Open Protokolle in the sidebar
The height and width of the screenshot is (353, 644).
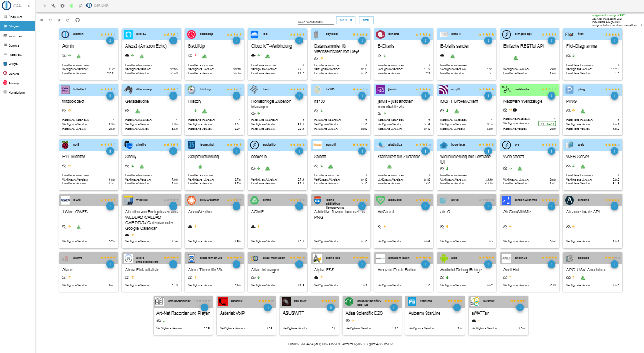pos(18,55)
